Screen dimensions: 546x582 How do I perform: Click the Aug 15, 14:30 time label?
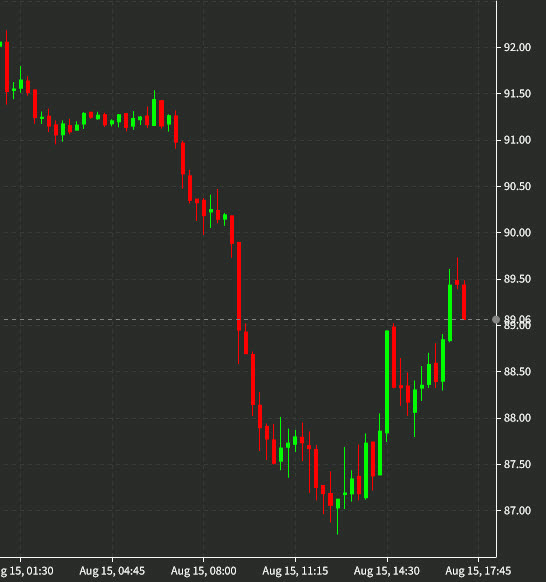point(387,571)
